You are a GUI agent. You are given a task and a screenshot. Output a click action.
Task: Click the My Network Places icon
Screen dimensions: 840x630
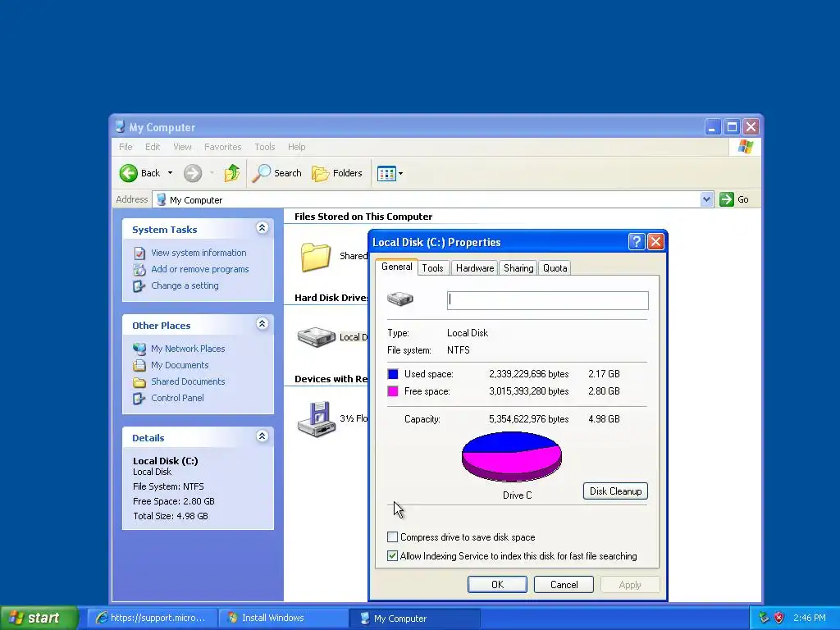point(139,349)
